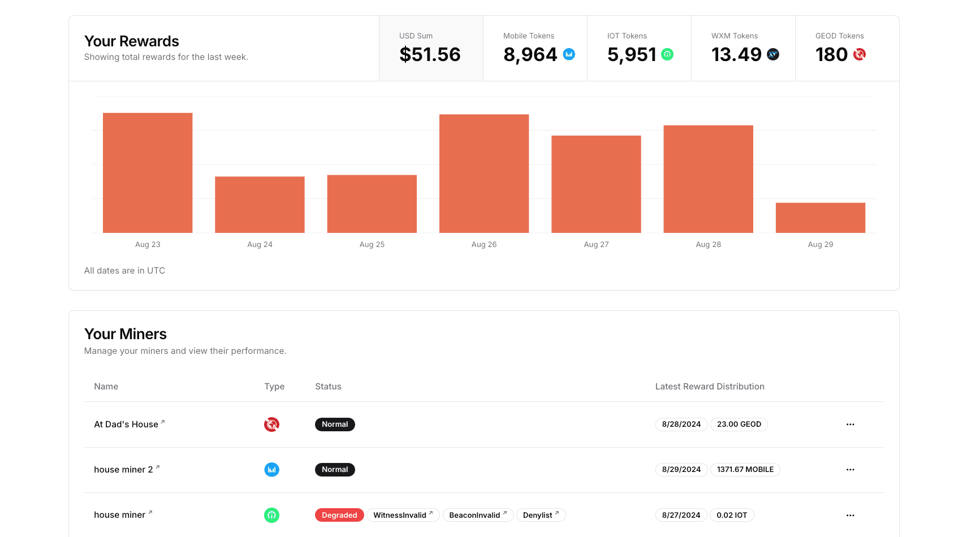Click the 'All dates are in UTC' note
Screen dimensions: 980x537
coord(124,271)
